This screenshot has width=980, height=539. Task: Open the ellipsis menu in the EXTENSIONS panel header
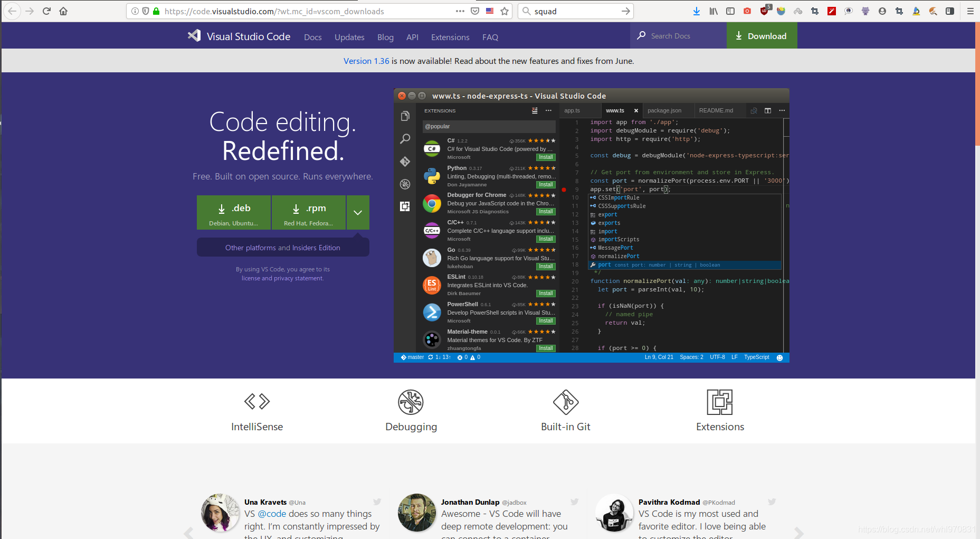pyautogui.click(x=548, y=110)
